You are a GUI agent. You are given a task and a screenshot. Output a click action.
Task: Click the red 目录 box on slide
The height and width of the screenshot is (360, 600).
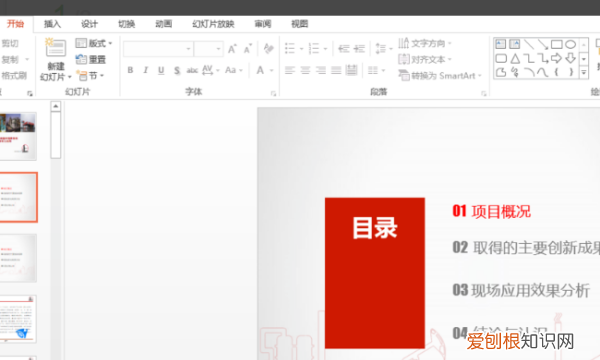375,273
